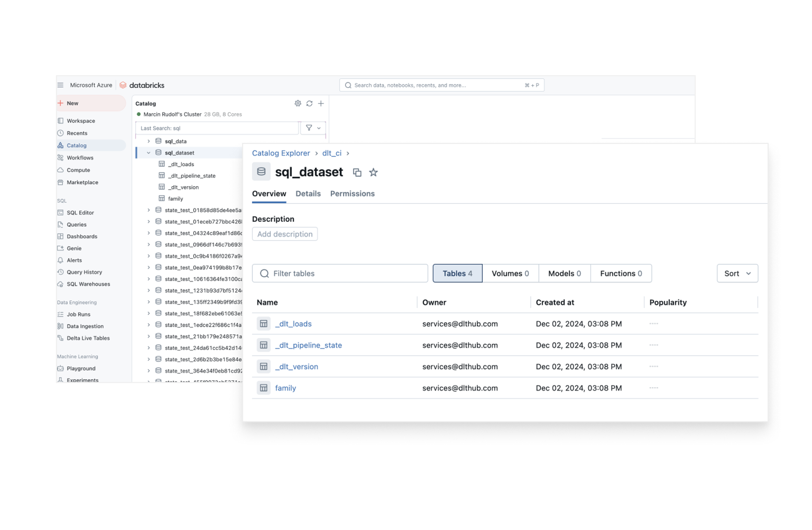
Task: Open SQL Editor from the sidebar
Action: pyautogui.click(x=80, y=213)
